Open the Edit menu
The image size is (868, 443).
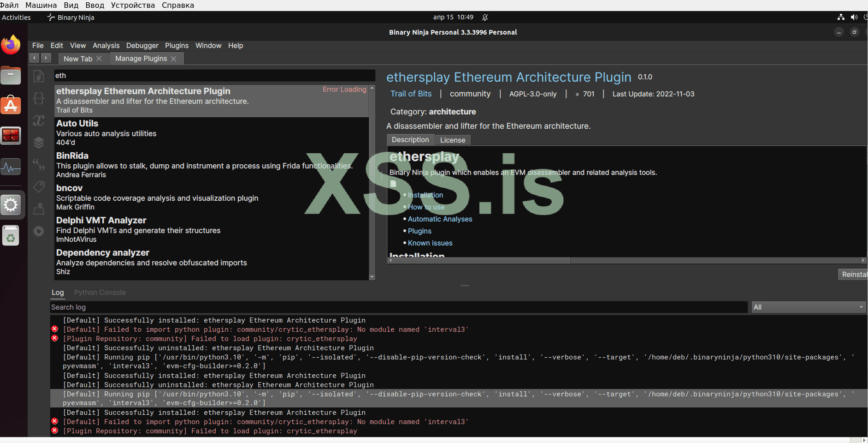pos(57,46)
